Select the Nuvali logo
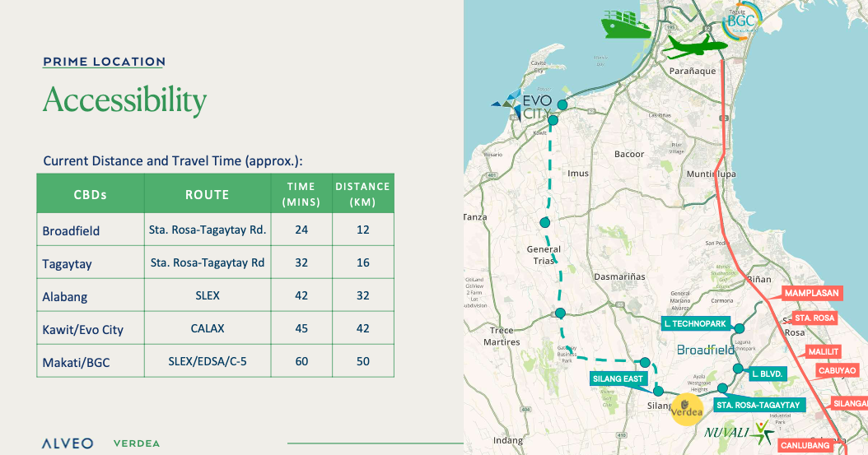The width and height of the screenshot is (868, 455). [x=740, y=432]
